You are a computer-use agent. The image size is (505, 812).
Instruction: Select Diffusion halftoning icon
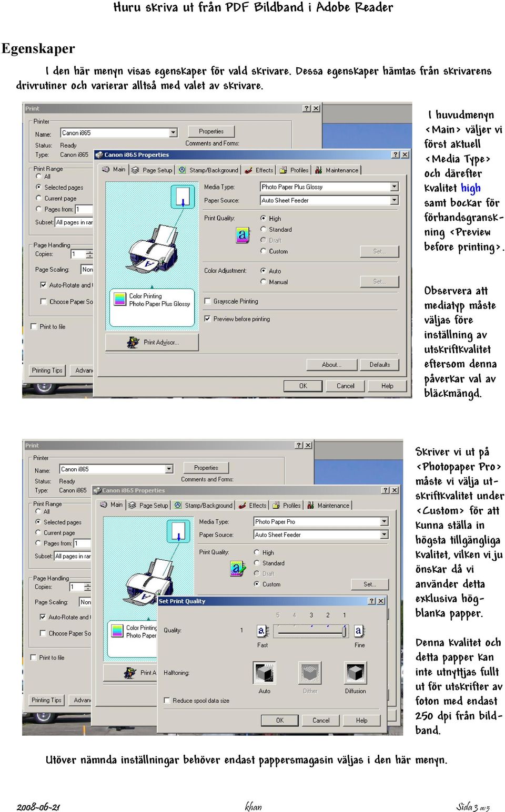click(x=356, y=673)
